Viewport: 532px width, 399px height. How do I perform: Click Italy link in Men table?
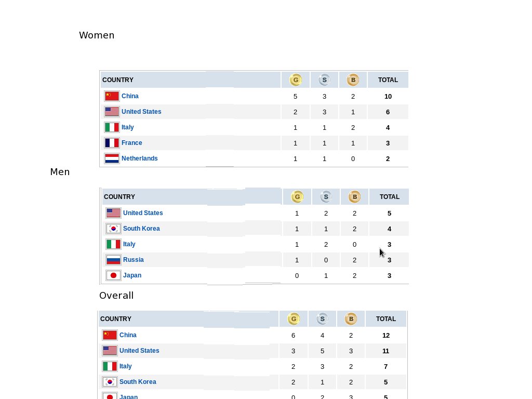pos(129,244)
